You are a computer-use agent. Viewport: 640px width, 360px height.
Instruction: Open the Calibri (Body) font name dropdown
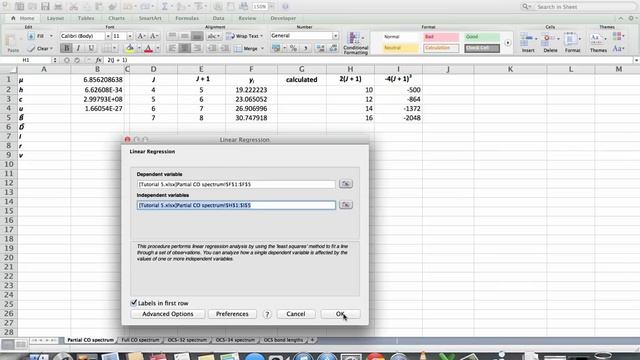pos(108,36)
